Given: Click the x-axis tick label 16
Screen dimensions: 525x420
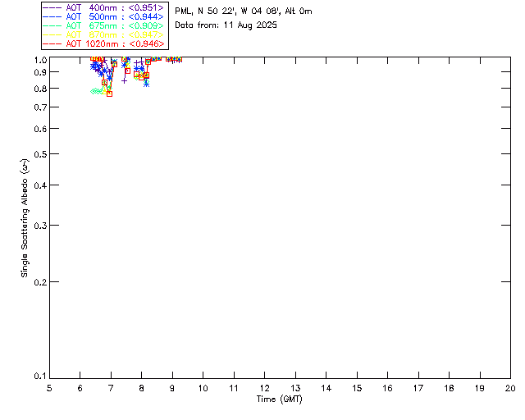Looking at the screenshot, I should (x=388, y=388).
